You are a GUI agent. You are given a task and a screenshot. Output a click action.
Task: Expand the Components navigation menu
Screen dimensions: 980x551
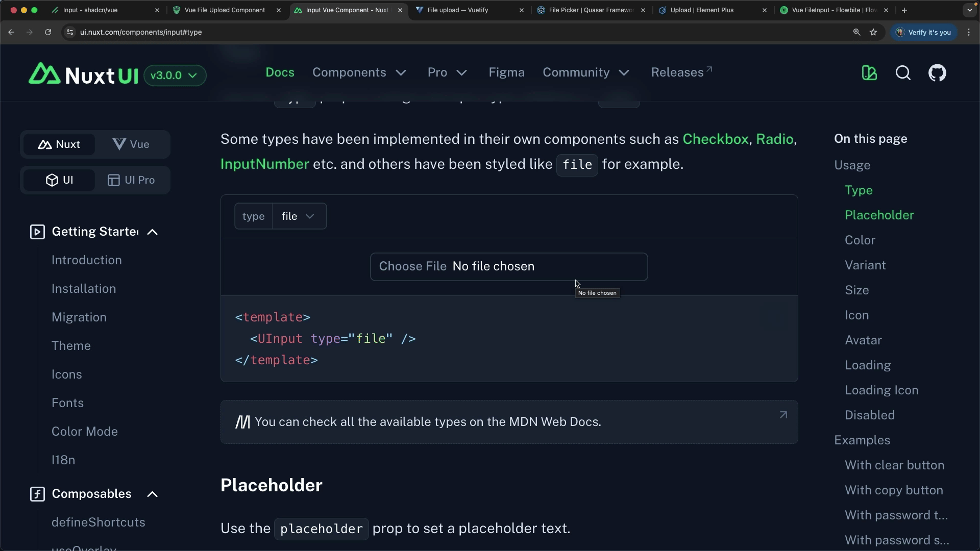tap(359, 72)
